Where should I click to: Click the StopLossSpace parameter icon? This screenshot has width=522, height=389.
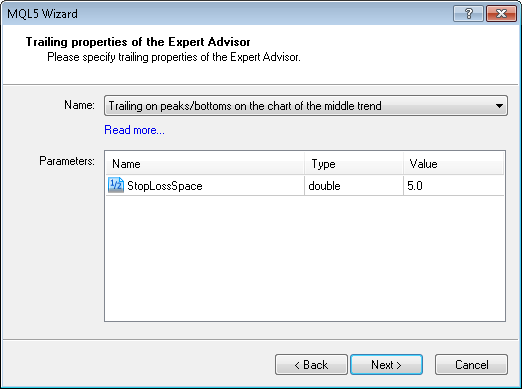point(116,185)
